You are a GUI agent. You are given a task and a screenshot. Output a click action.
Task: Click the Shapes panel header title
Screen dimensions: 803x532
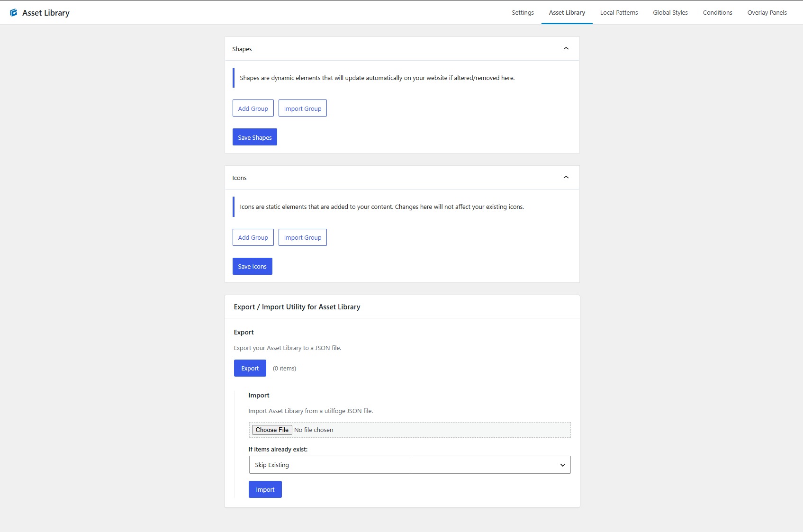[x=242, y=49]
